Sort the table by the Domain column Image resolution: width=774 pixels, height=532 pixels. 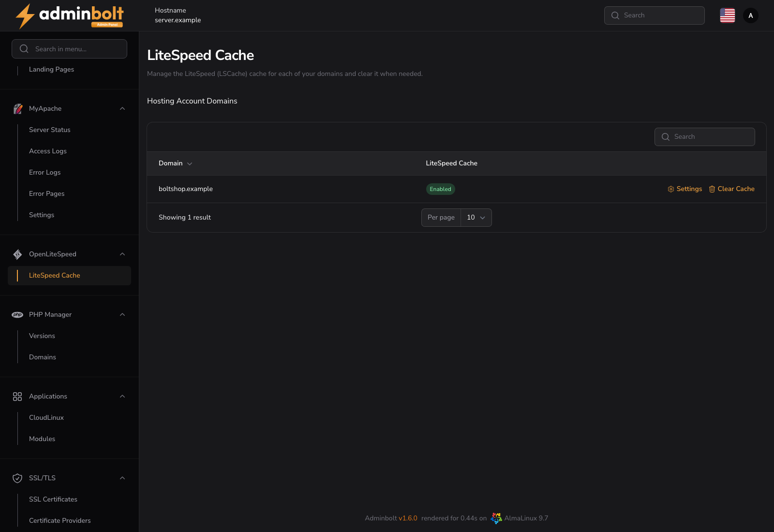[176, 163]
